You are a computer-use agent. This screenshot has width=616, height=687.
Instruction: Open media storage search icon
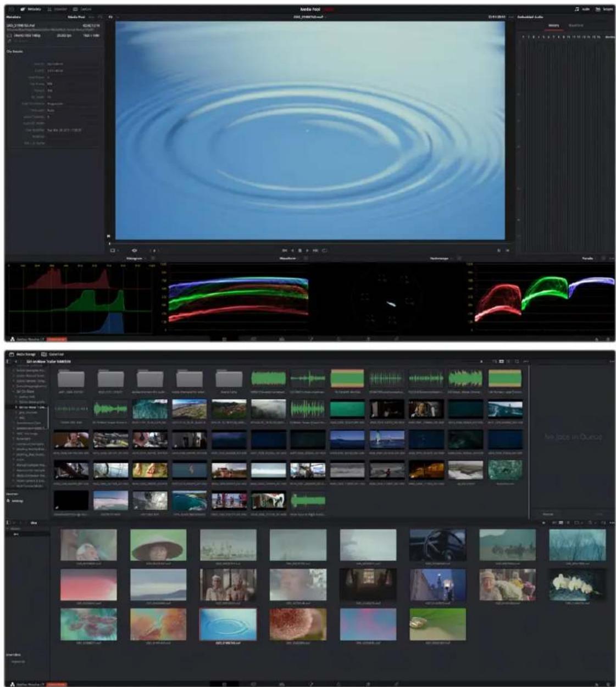[517, 361]
